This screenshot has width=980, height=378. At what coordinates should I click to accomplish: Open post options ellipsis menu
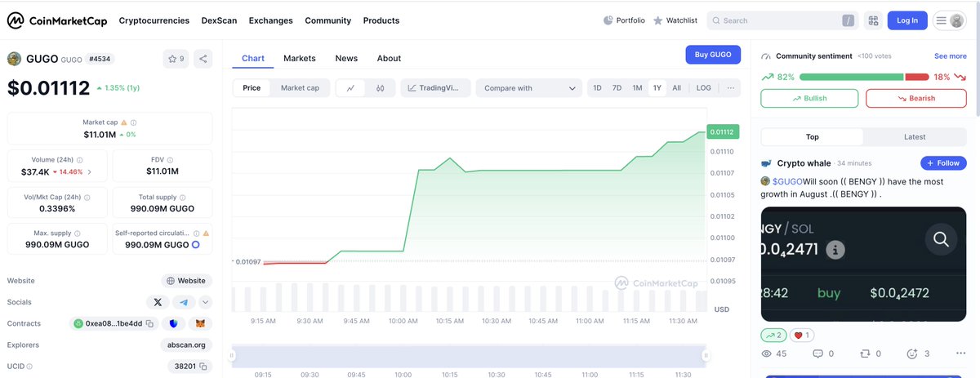pos(960,354)
